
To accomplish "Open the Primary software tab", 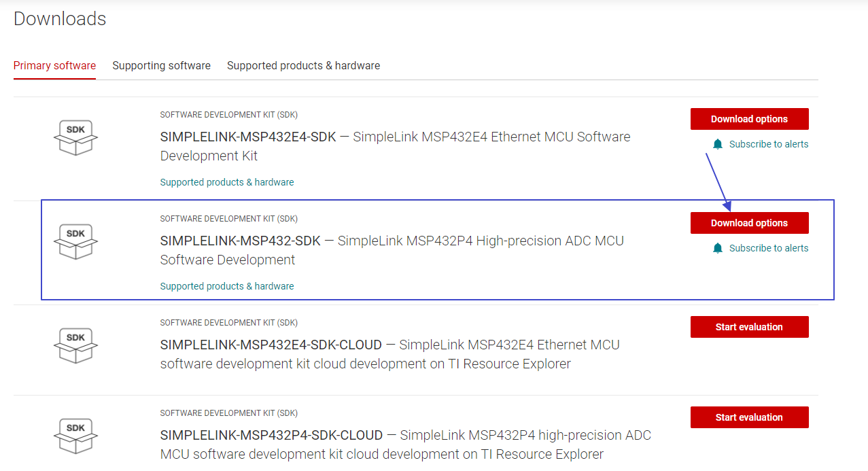I will (x=54, y=66).
